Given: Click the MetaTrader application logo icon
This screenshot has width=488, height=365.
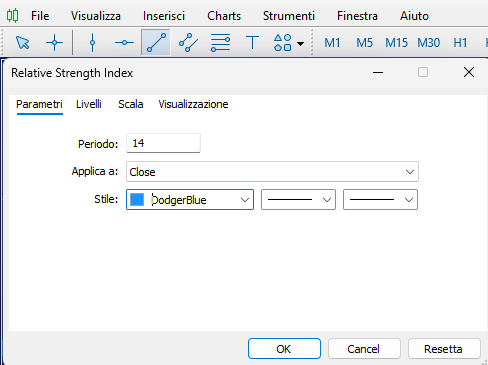Looking at the screenshot, I should click(12, 15).
